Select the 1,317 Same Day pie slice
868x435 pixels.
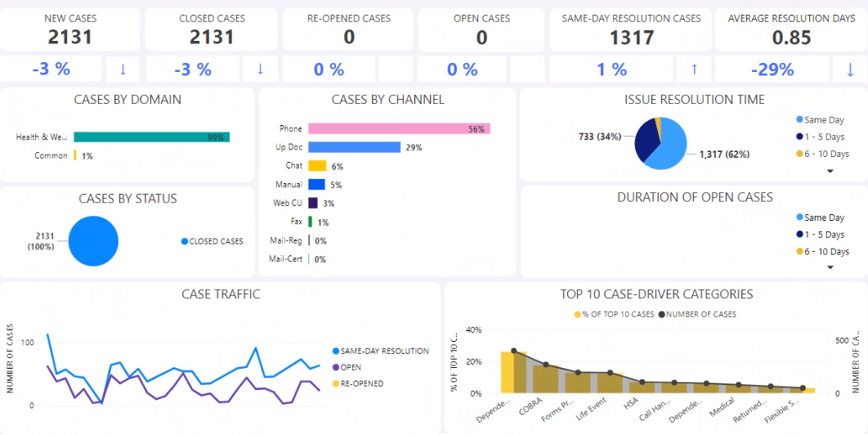coord(672,147)
